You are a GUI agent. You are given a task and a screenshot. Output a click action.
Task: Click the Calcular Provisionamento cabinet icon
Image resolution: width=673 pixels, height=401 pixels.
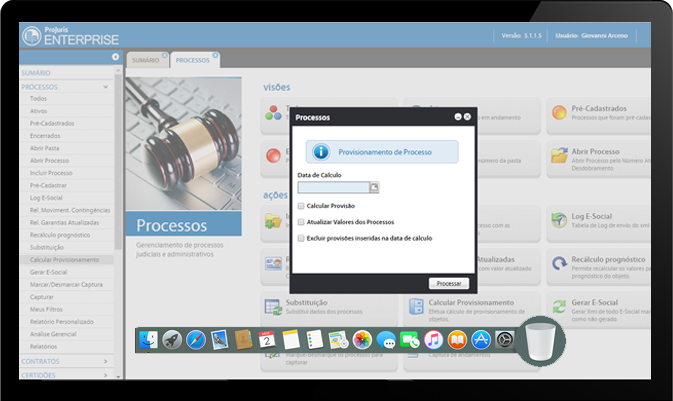point(416,307)
